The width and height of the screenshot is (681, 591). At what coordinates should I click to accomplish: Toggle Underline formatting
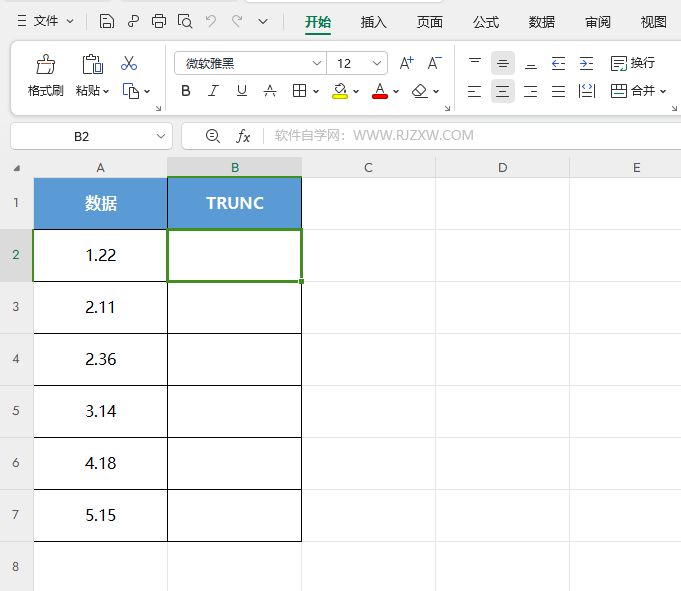coord(241,91)
